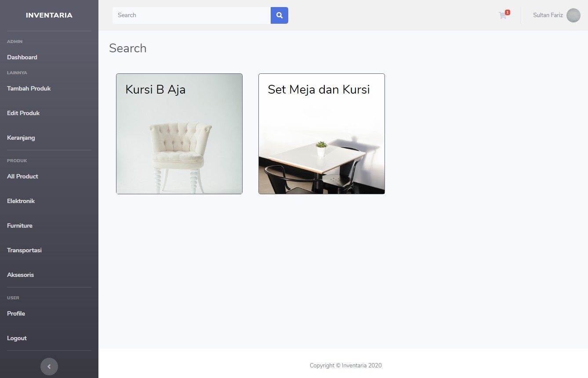View the Aksesoris category
The width and height of the screenshot is (588, 378).
[x=21, y=275]
